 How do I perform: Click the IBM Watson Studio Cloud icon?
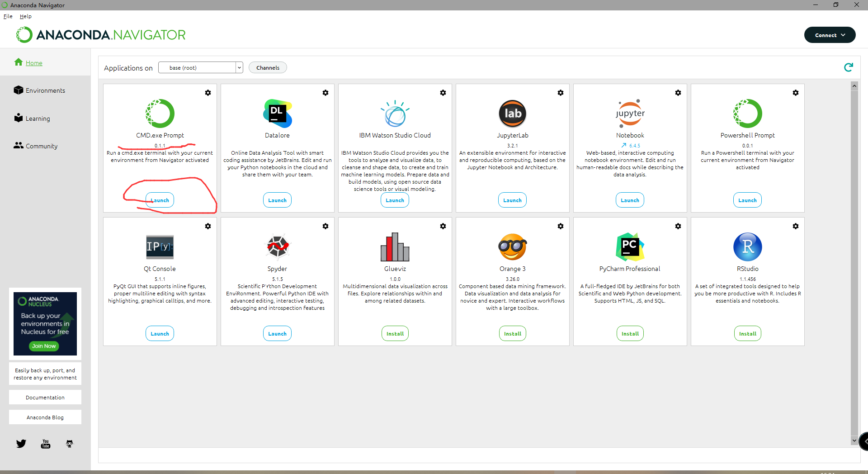coord(395,114)
